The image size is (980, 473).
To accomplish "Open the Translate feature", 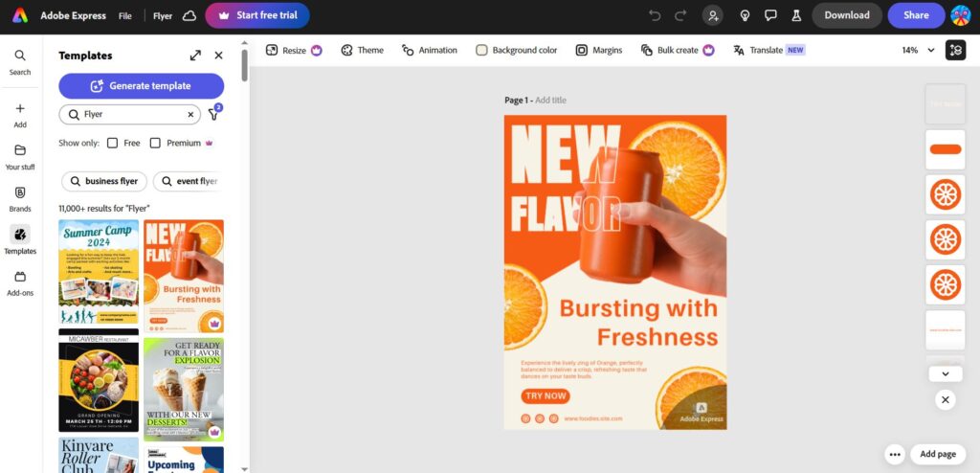I will click(768, 50).
